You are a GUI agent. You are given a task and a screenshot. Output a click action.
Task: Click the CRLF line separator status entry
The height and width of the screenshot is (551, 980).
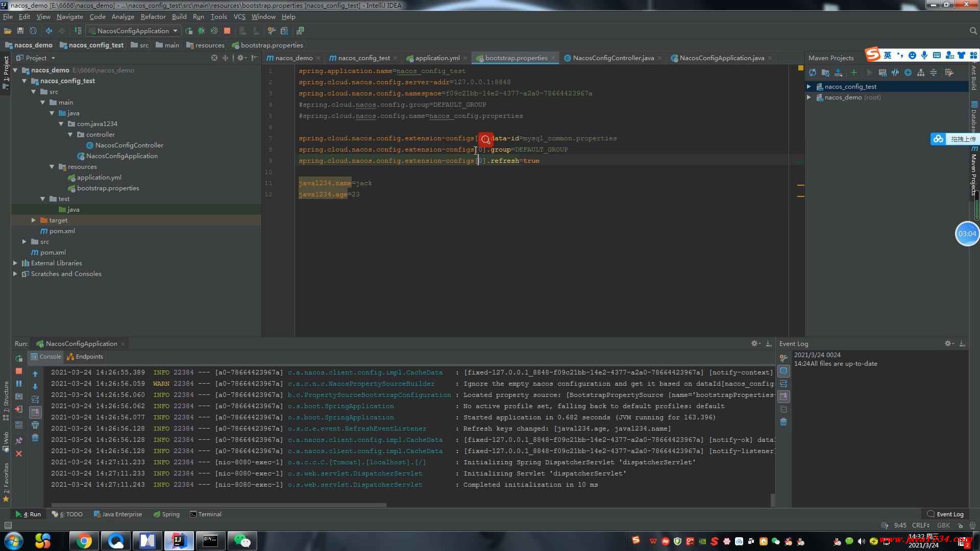tap(921, 525)
